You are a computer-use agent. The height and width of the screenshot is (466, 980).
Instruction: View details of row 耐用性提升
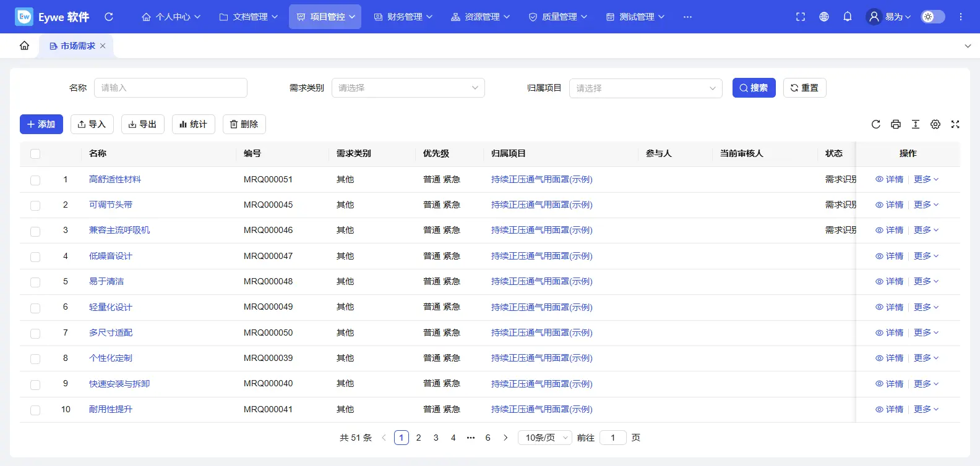pos(890,409)
